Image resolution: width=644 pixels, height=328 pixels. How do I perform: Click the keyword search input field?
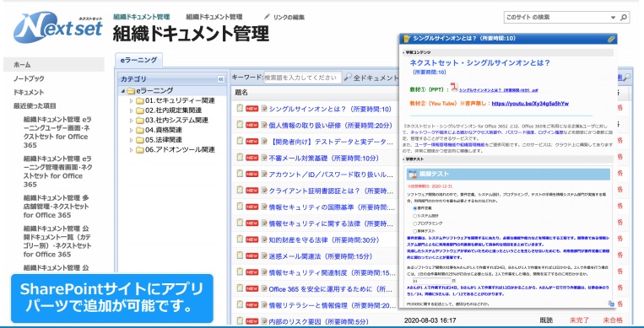point(302,78)
